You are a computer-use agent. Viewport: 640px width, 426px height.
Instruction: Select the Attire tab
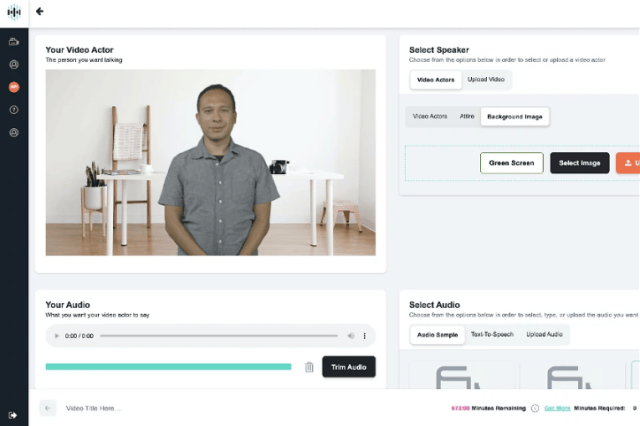[x=466, y=116]
